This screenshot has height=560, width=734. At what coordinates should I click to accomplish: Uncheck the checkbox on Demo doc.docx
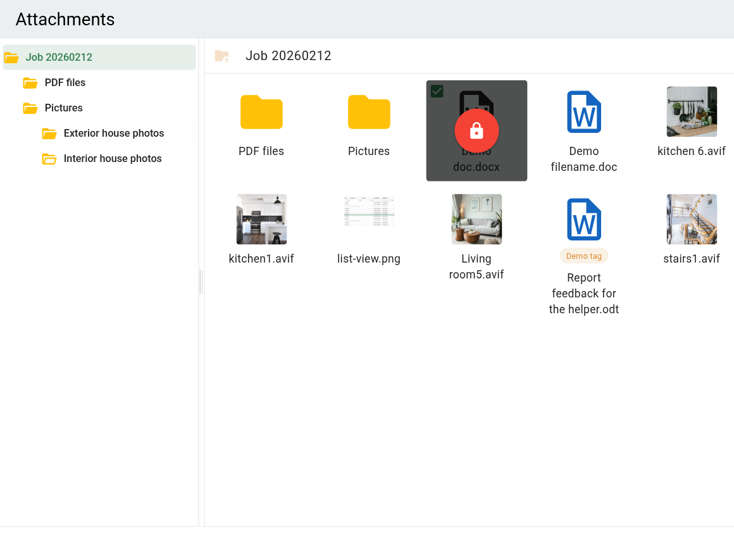(437, 91)
